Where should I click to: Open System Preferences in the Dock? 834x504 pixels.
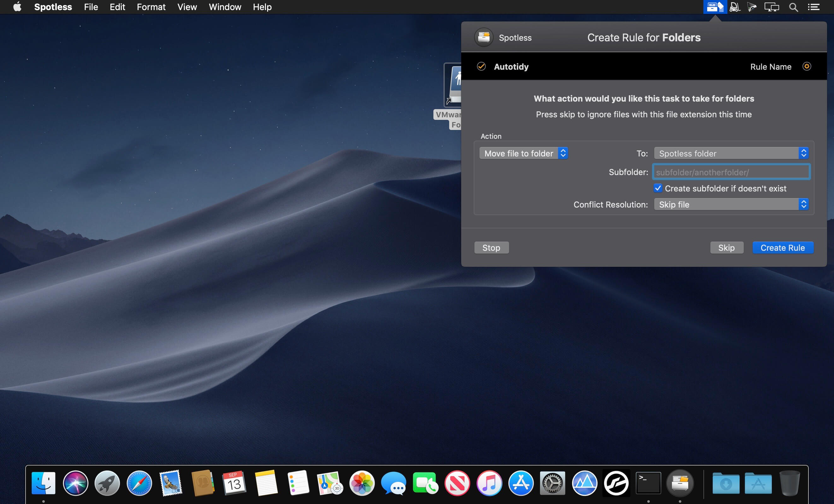coord(552,483)
